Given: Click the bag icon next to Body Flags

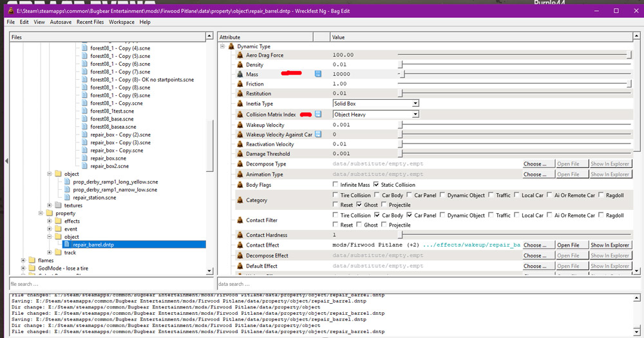Looking at the screenshot, I should (x=240, y=185).
